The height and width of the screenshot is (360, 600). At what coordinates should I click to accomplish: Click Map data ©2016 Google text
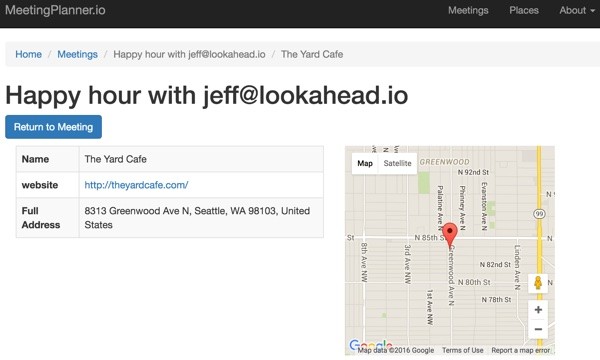(396, 350)
